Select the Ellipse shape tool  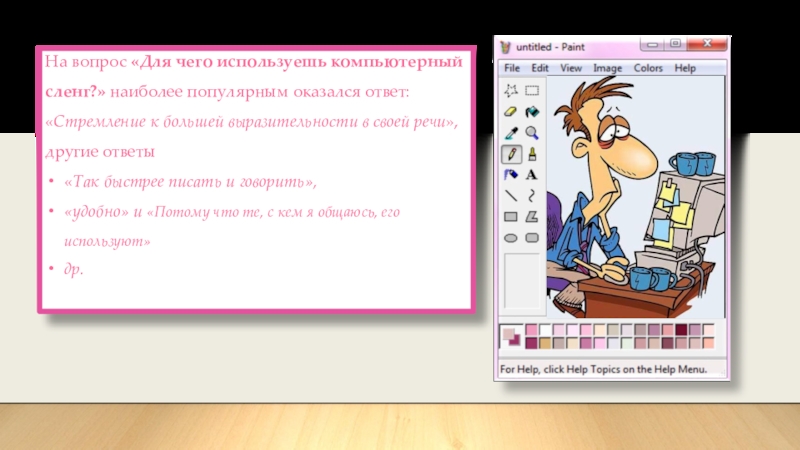511,238
